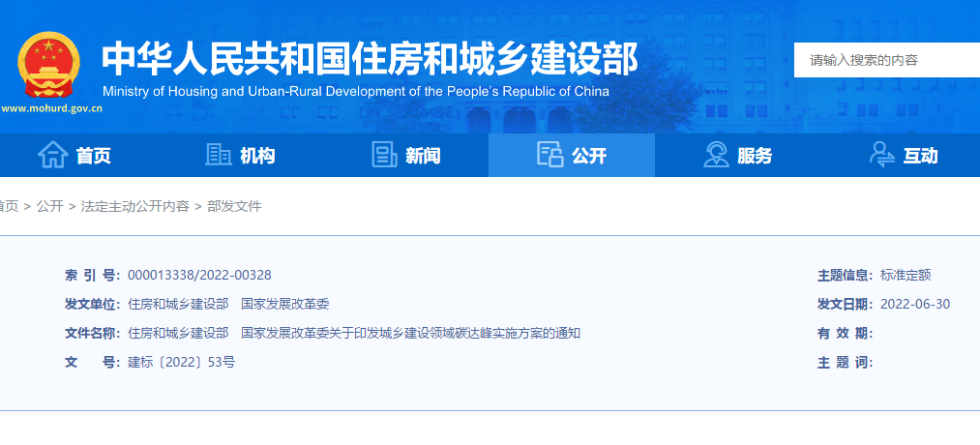980x445 pixels.
Task: Click 首页 in the breadcrumb trail
Action: tap(8, 206)
